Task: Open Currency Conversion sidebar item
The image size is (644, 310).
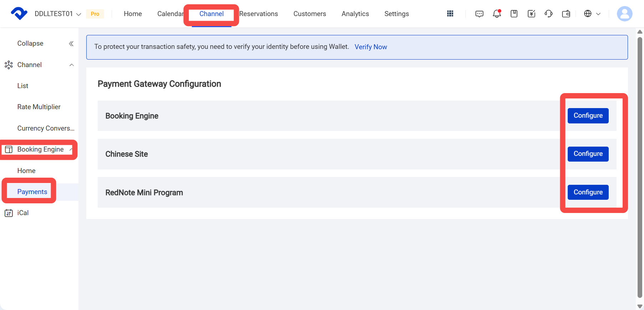Action: (46, 128)
